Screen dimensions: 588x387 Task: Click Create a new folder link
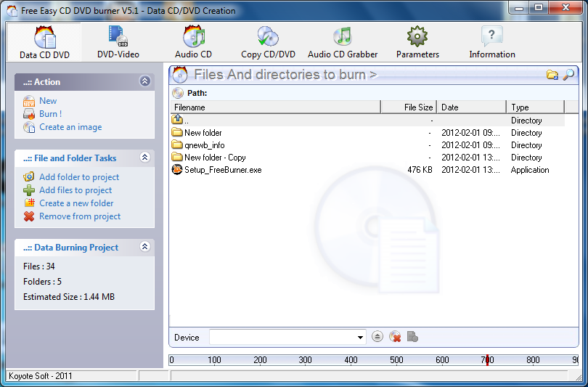point(76,203)
